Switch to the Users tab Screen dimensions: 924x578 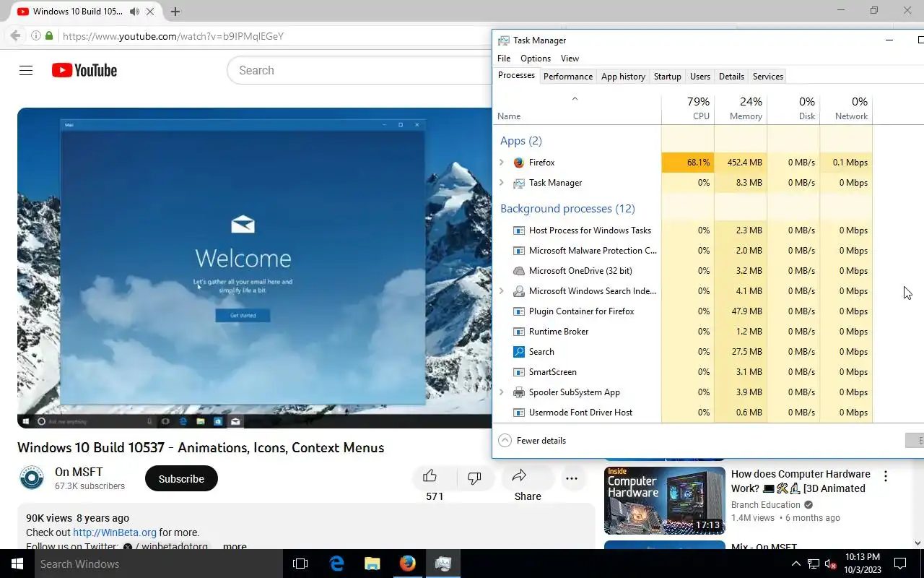(x=700, y=77)
